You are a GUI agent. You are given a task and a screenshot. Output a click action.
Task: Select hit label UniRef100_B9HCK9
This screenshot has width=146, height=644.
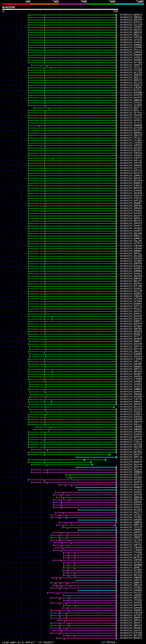(131, 462)
